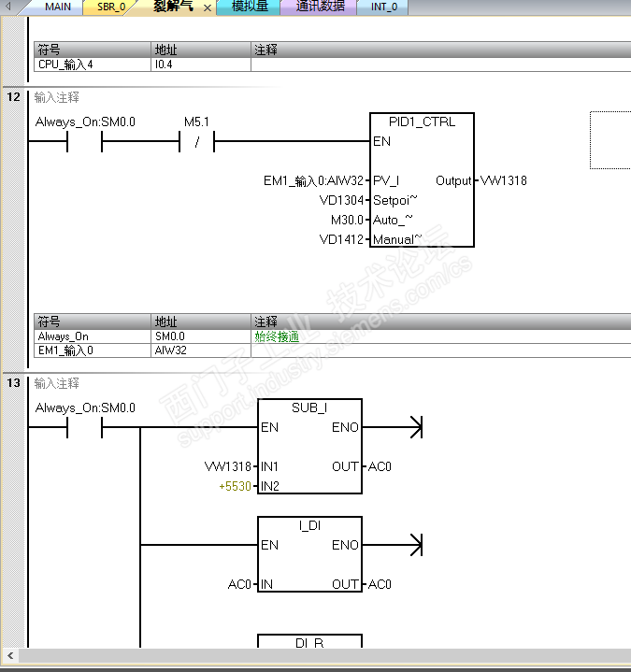Switch to the MAIN program tab

click(57, 7)
